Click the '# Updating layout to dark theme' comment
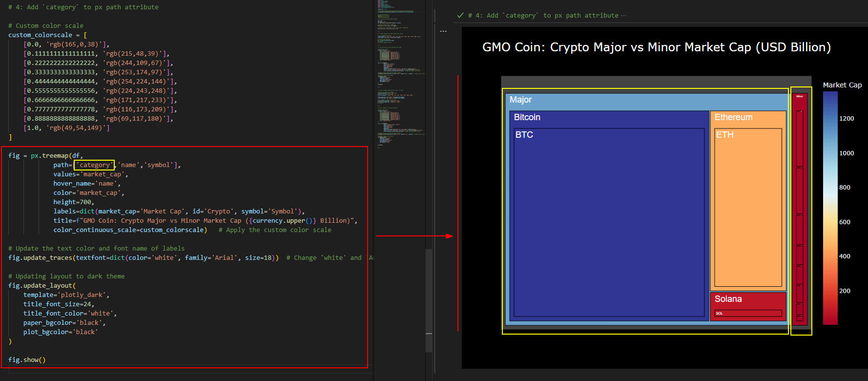Screen dimensions: 868x381 tap(66, 276)
